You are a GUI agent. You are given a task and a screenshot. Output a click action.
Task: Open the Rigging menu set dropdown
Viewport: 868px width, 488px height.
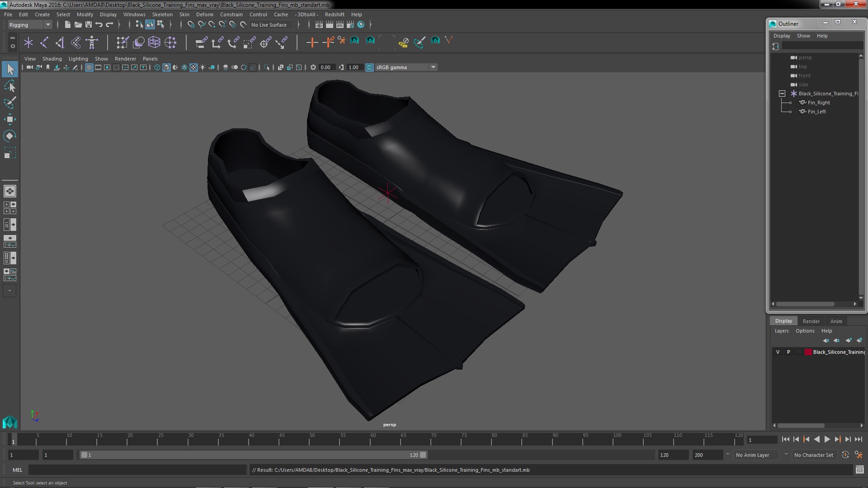click(30, 25)
